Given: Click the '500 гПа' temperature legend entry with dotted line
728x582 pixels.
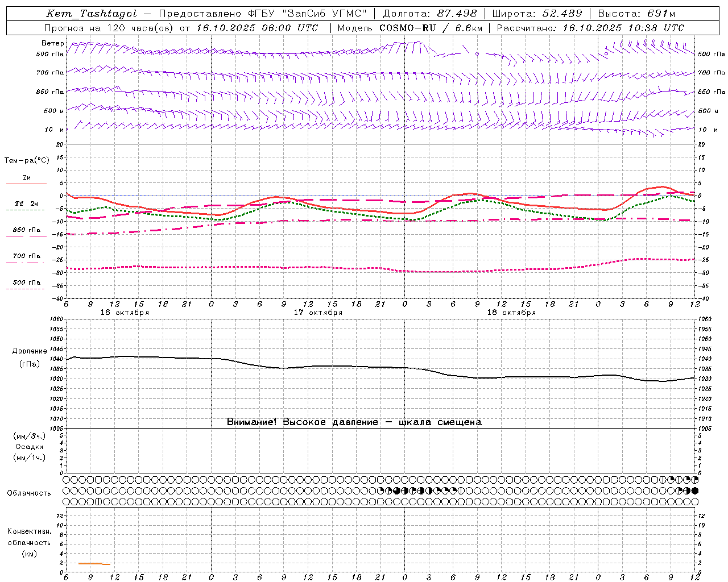Looking at the screenshot, I should click(27, 282).
